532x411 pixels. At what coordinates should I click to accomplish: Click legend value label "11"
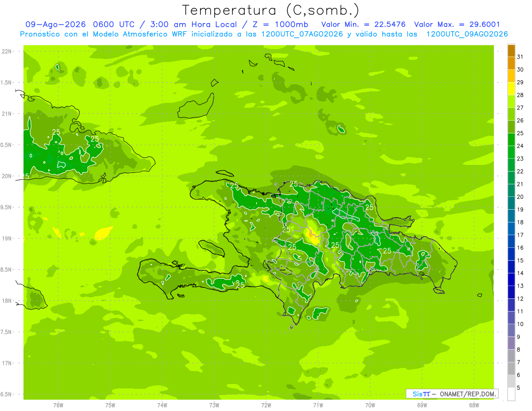520,312
